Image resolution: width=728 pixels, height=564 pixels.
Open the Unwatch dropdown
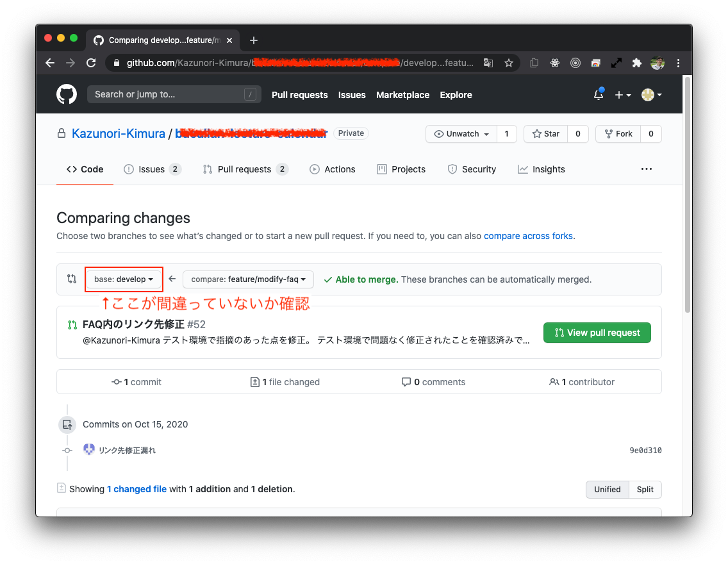(x=461, y=134)
